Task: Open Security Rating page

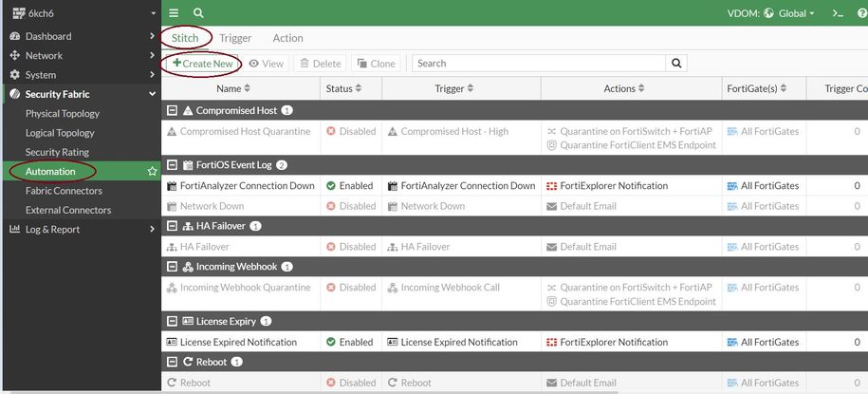Action: pos(57,153)
